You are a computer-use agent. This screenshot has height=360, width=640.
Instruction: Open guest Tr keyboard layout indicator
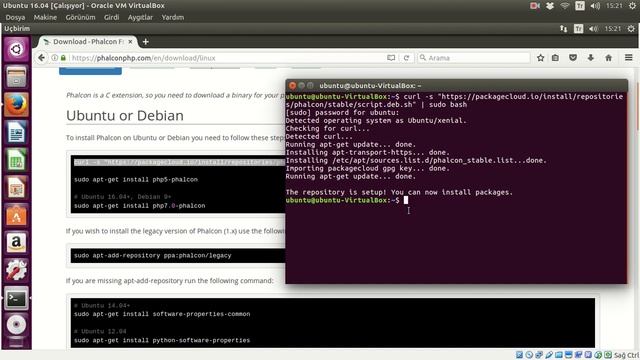(578, 29)
